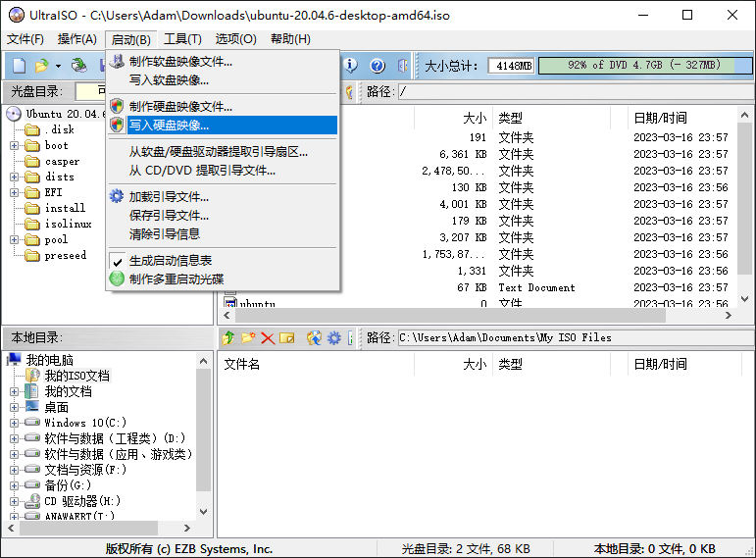Viewport: 756px width, 558px height.
Task: Click the 日期/时间 column header in image list
Action: pyautogui.click(x=660, y=118)
